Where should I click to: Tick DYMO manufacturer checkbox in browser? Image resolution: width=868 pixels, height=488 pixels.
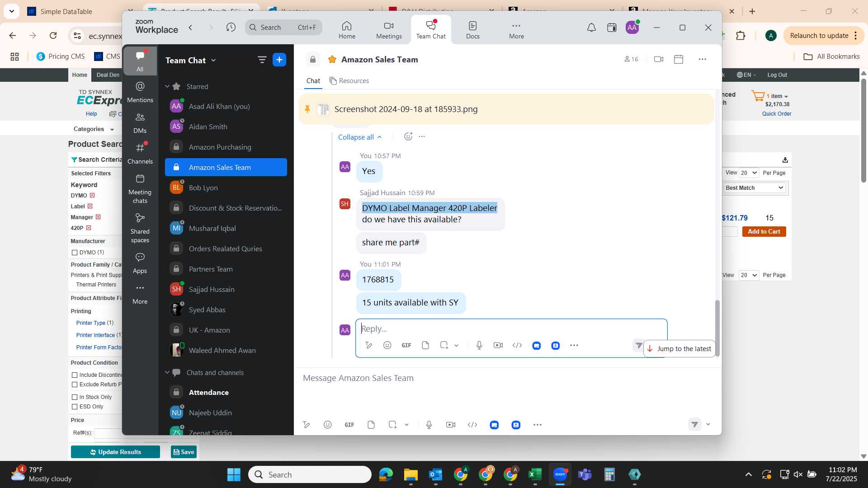pyautogui.click(x=75, y=253)
